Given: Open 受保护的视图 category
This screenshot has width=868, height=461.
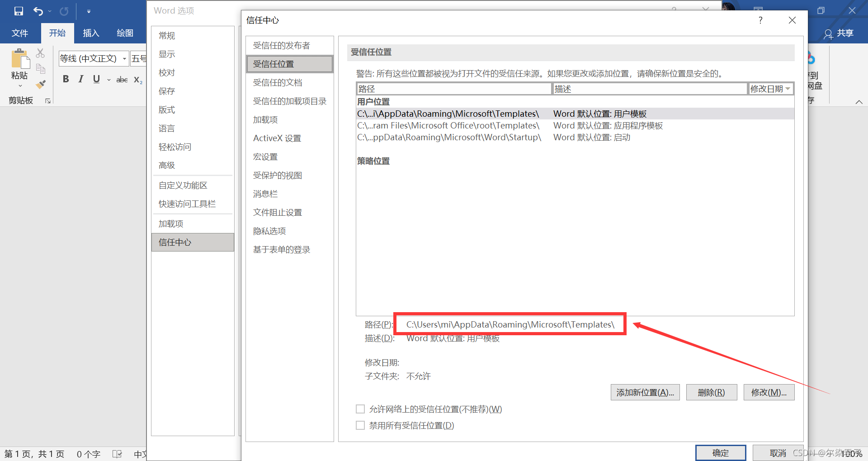Looking at the screenshot, I should (289, 176).
